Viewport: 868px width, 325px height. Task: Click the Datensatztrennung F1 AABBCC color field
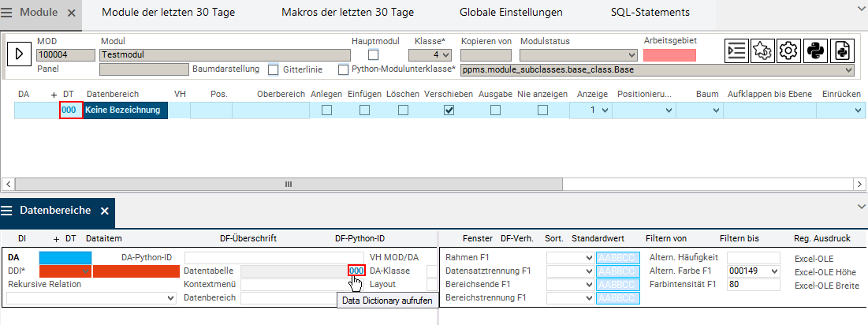[618, 271]
